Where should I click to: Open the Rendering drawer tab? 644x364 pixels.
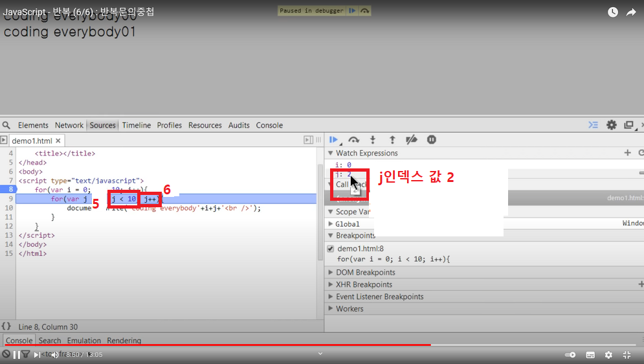(x=124, y=340)
